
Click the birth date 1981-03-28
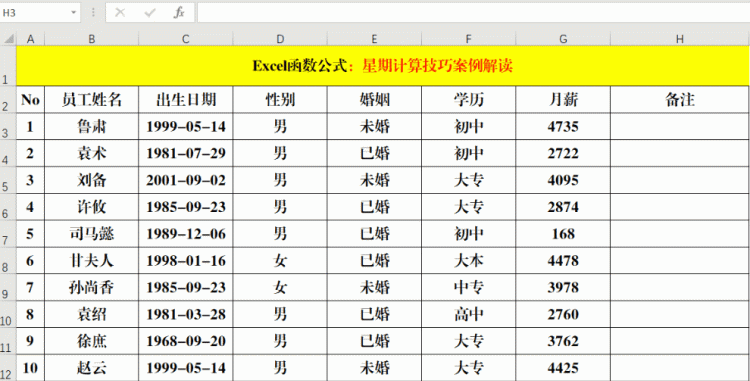pyautogui.click(x=186, y=314)
